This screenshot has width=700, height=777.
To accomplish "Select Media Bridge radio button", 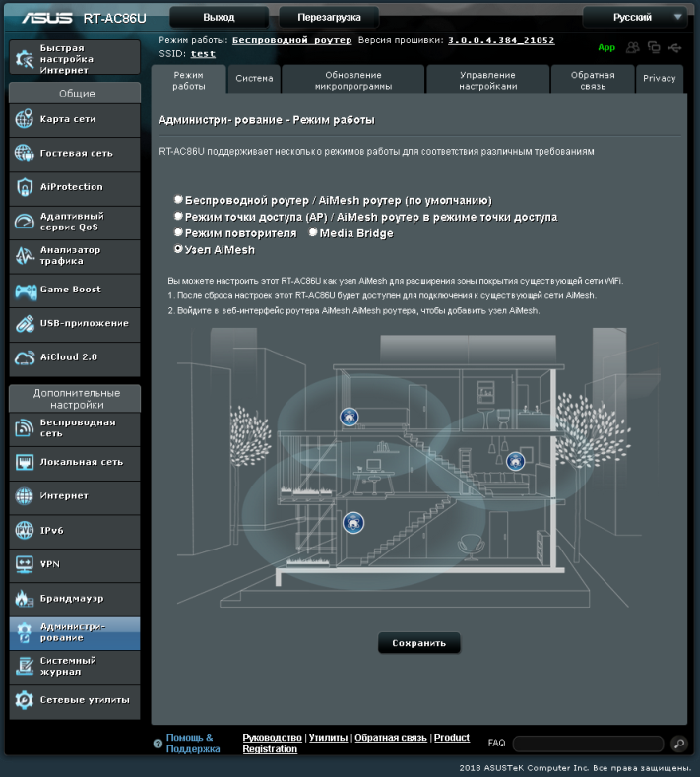I will 313,231.
